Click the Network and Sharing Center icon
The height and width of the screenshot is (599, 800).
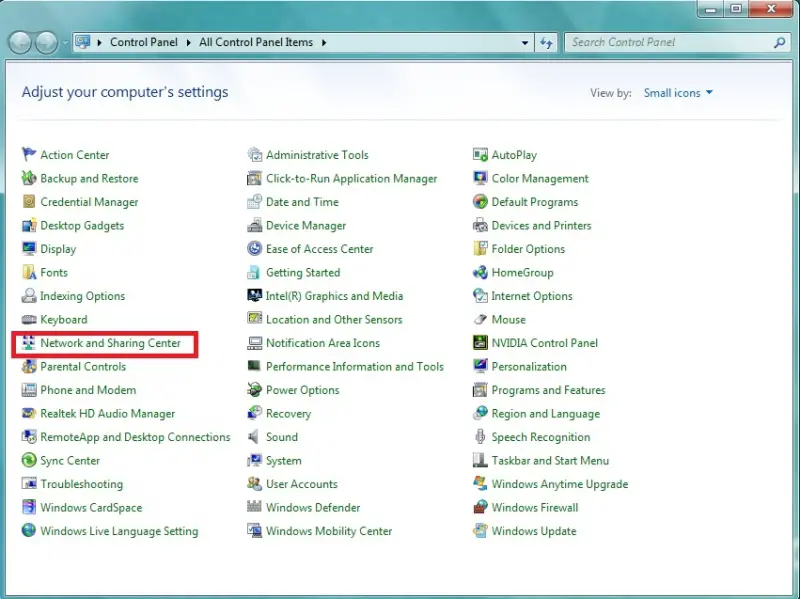click(x=29, y=342)
